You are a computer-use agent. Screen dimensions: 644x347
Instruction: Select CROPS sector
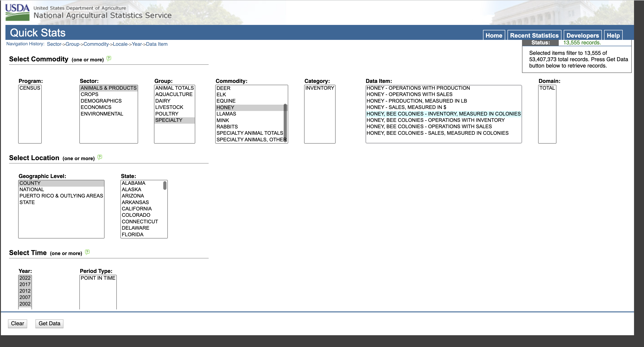coord(108,94)
